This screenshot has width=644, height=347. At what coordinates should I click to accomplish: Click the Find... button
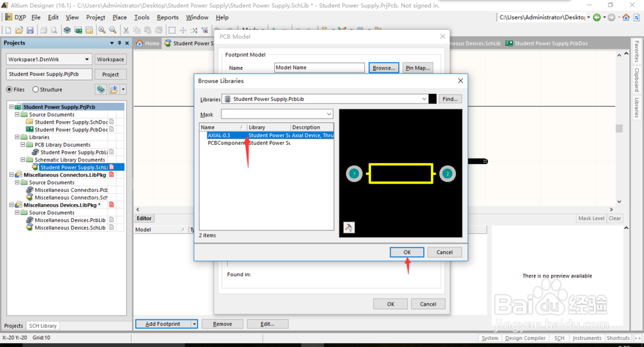coord(450,99)
